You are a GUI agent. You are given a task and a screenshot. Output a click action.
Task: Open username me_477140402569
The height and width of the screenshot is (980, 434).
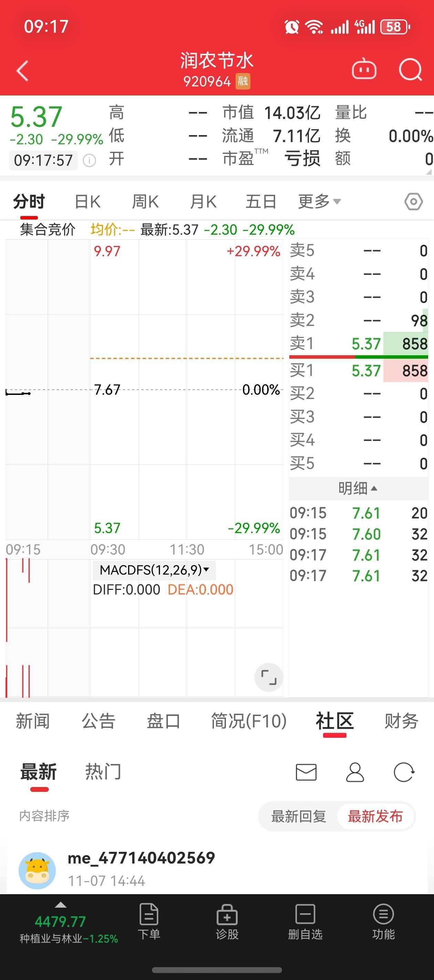pos(141,858)
